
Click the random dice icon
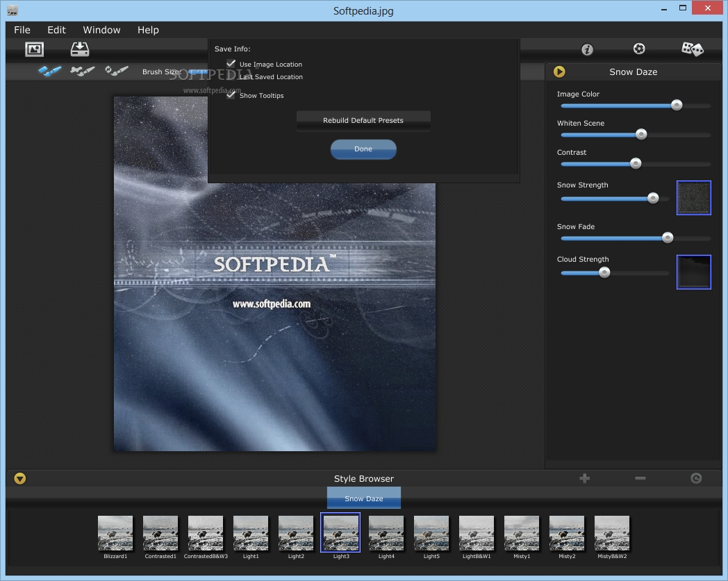(693, 49)
